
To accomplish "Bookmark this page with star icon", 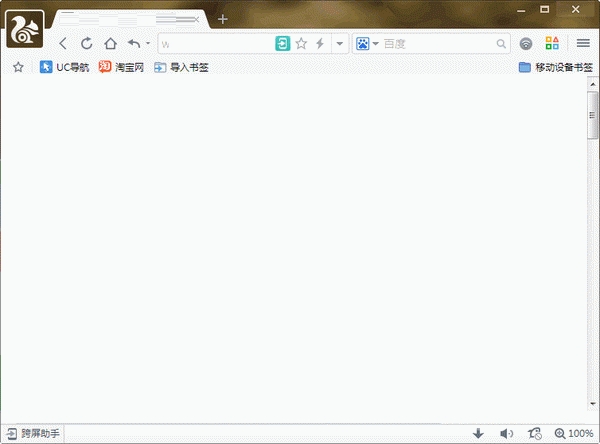I will click(302, 44).
